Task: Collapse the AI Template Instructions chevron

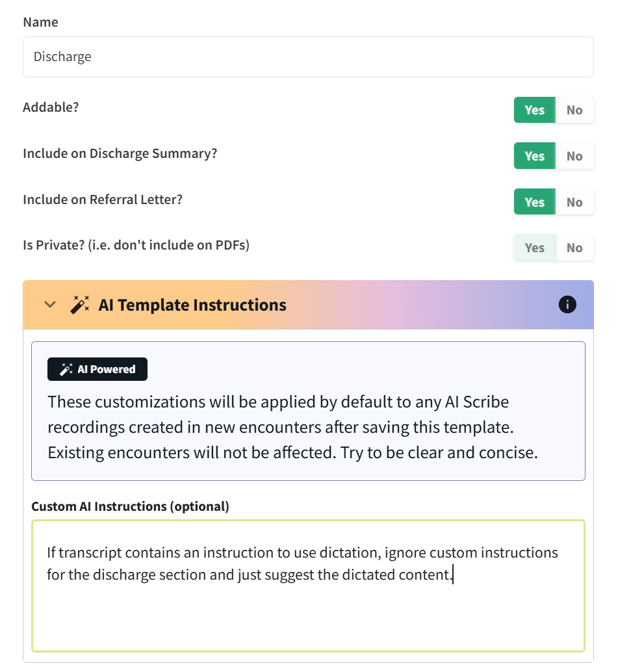Action: [50, 305]
